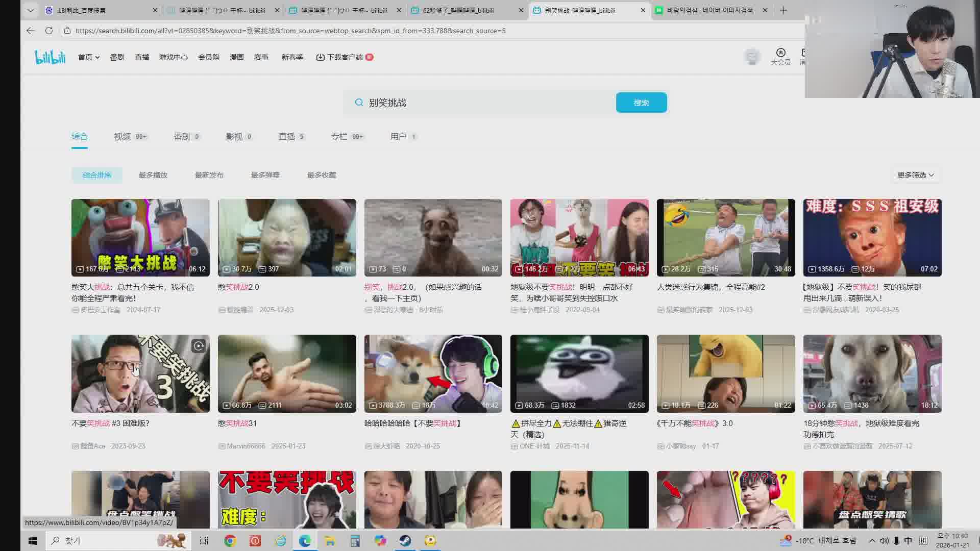The width and height of the screenshot is (980, 551).
Task: Open the browser tab list chevron
Action: (31, 10)
